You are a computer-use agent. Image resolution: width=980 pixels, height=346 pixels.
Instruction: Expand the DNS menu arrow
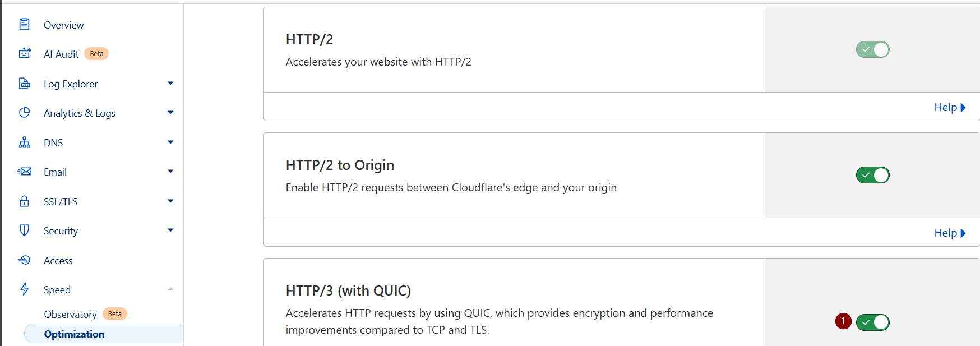170,142
